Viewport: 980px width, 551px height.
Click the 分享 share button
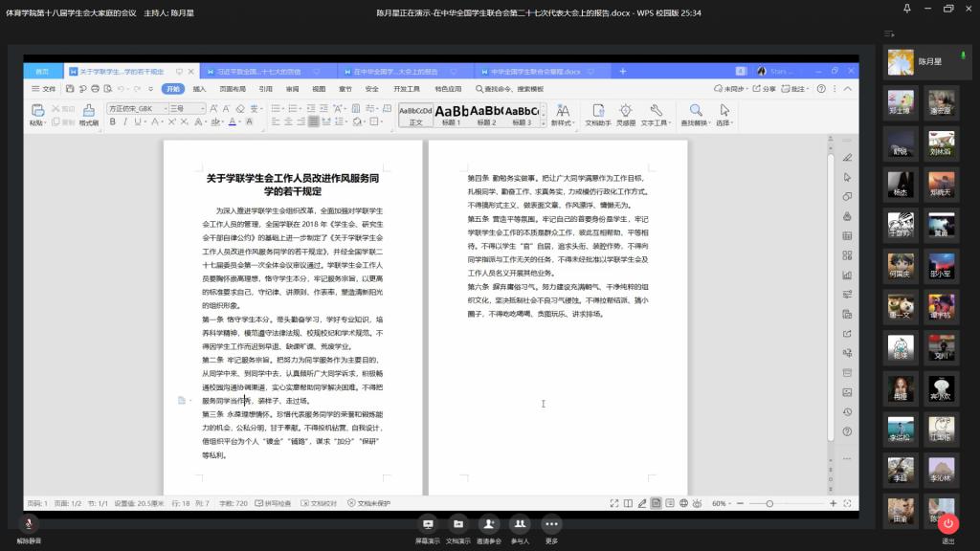click(766, 89)
